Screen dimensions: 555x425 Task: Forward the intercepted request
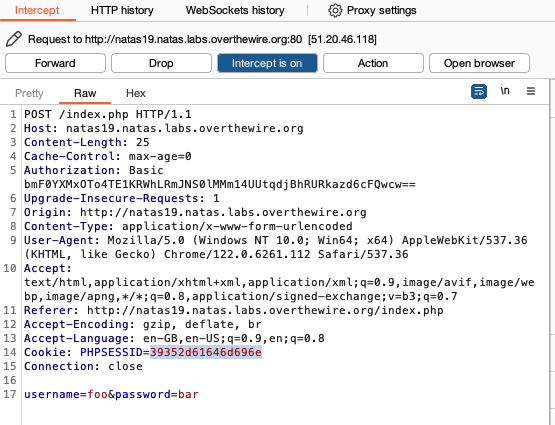click(x=55, y=63)
